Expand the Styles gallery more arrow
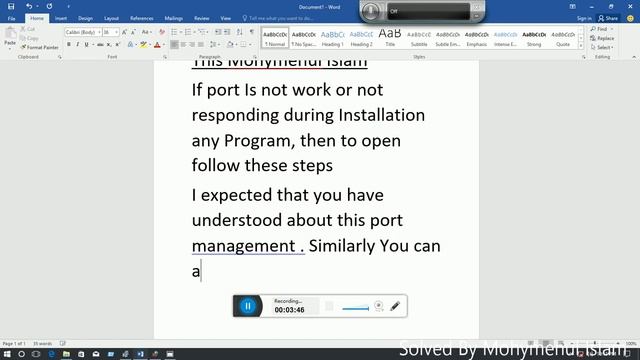 tap(581, 47)
